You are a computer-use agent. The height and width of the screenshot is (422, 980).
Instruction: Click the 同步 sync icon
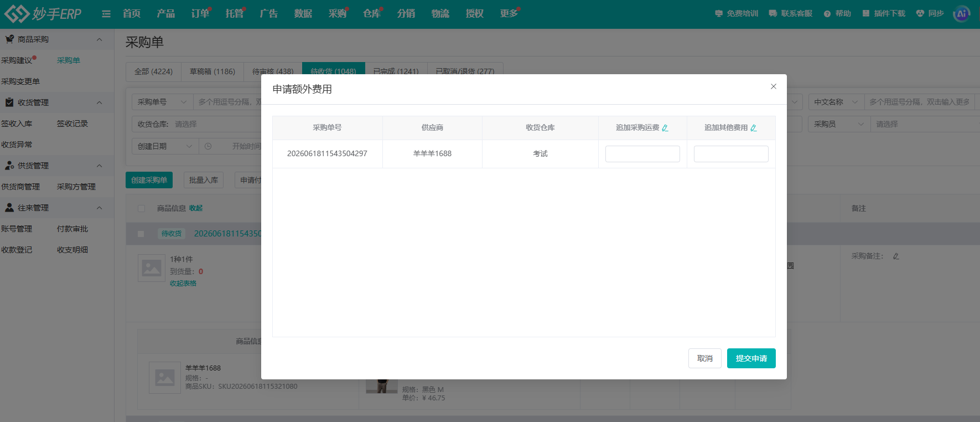pos(920,13)
